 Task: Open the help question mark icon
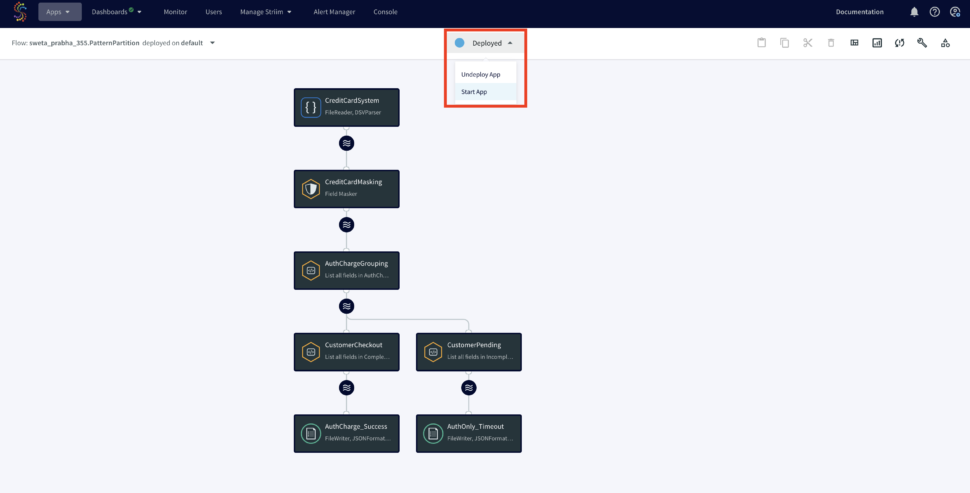click(x=935, y=12)
